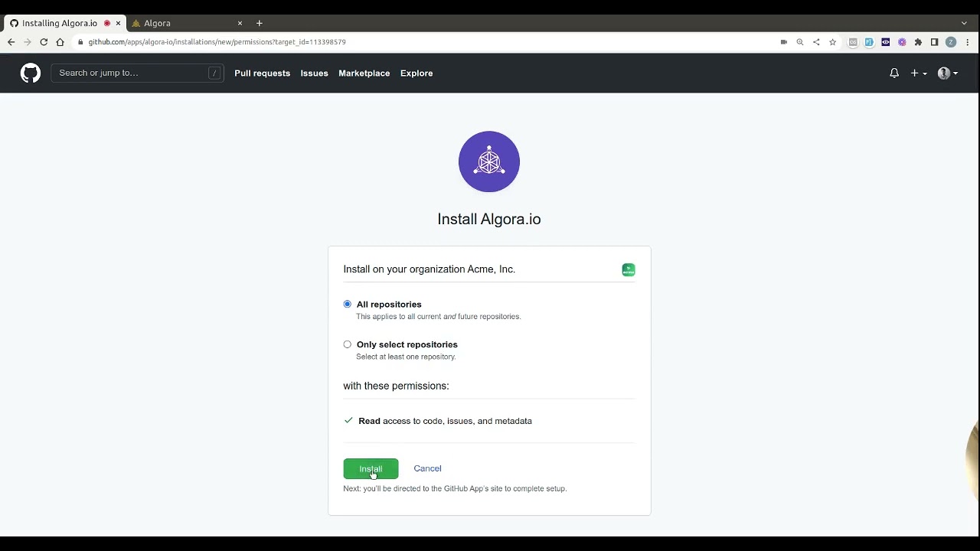Reload the page
This screenshot has width=980, height=551.
[44, 42]
